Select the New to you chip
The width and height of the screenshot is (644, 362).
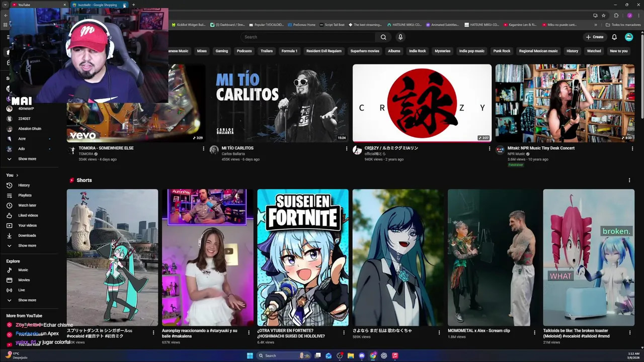coord(618,51)
